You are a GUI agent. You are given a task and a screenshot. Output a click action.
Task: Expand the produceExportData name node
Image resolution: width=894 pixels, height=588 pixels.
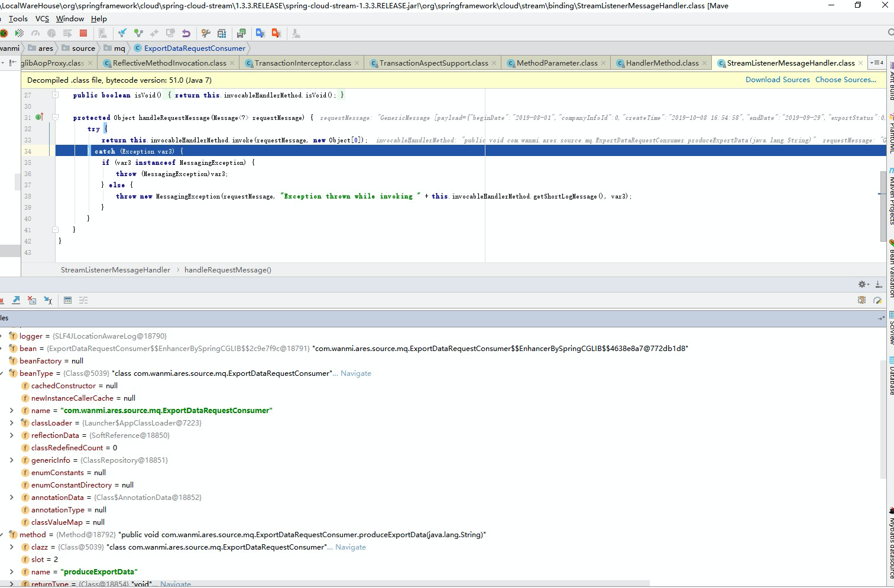tap(11, 572)
